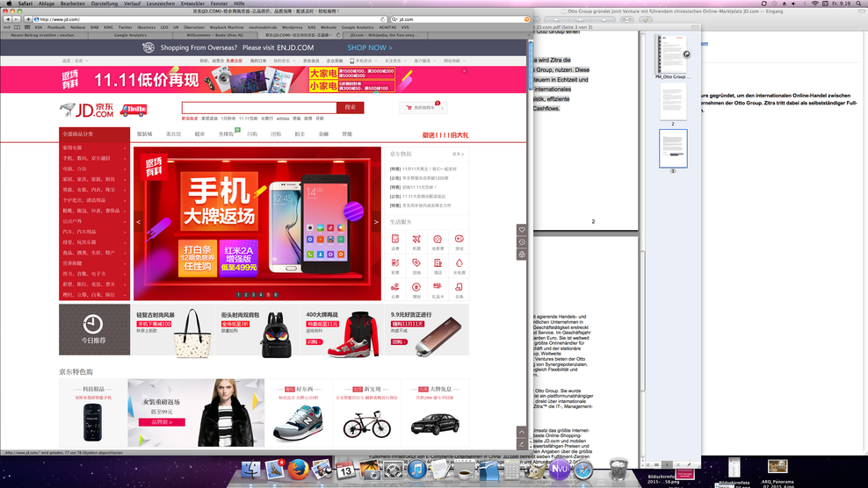Open the shopping cart dropdown button
The height and width of the screenshot is (488, 868).
click(x=423, y=108)
